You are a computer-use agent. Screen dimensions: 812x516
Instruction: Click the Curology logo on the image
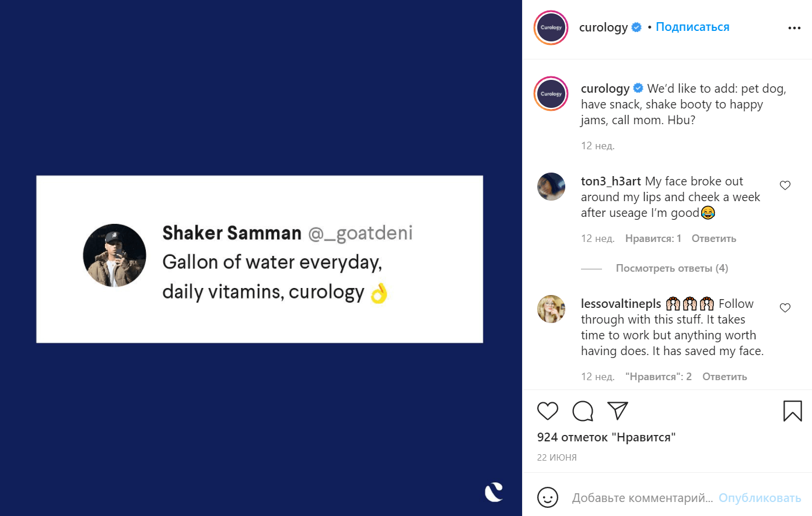[494, 492]
